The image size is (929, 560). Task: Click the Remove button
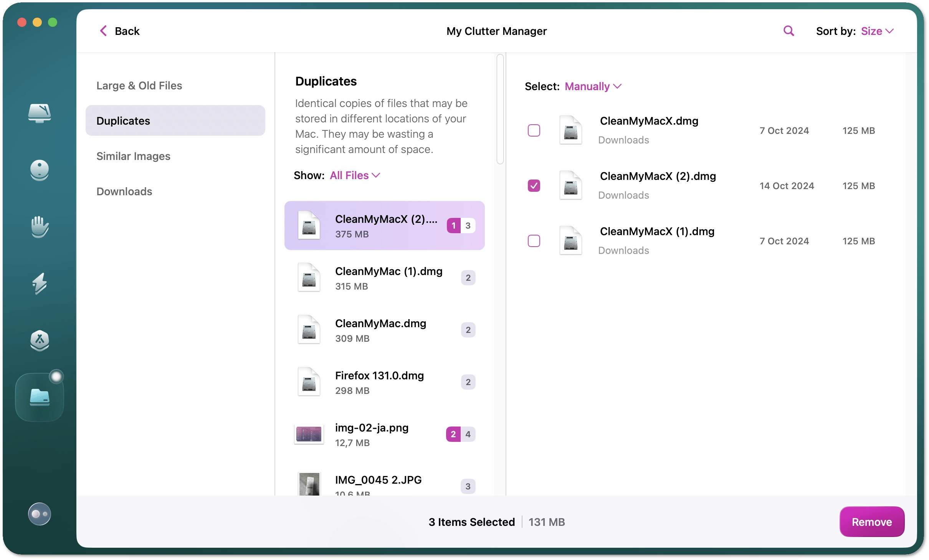tap(872, 522)
